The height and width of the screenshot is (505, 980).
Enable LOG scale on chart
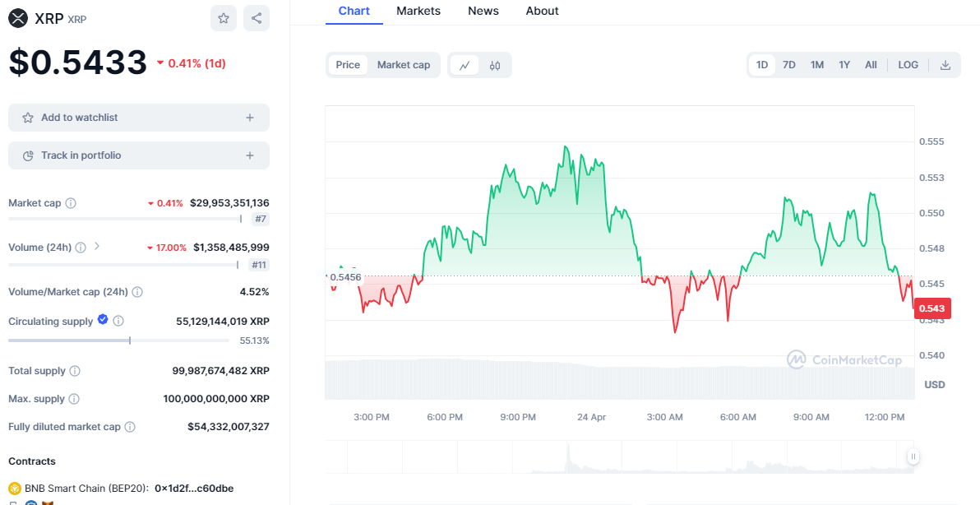[x=908, y=65]
